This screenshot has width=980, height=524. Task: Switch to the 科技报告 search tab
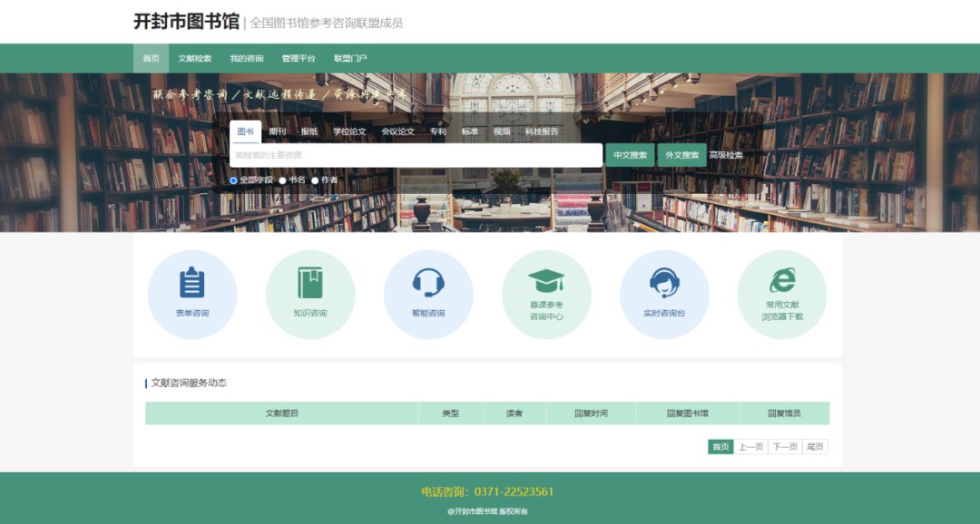(x=542, y=131)
